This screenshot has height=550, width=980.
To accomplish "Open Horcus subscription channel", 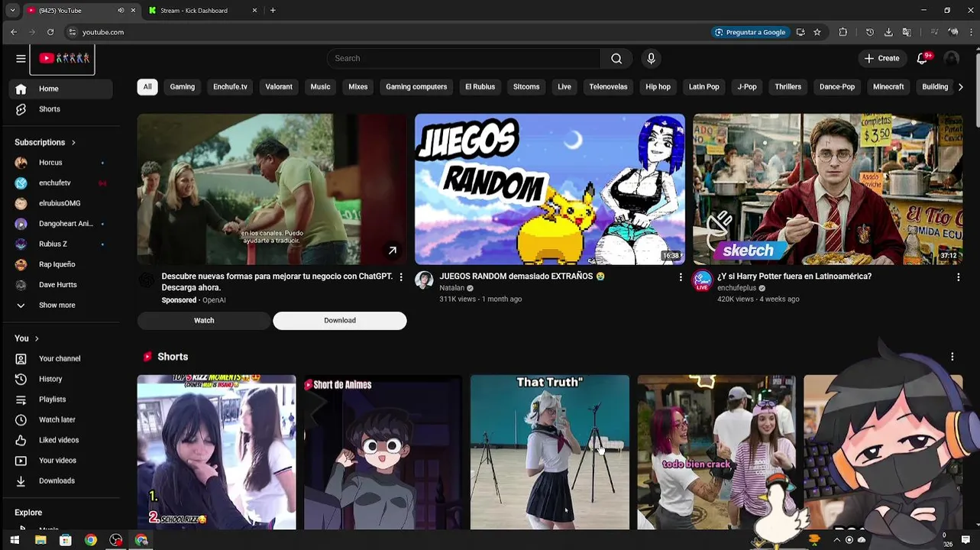I will pyautogui.click(x=61, y=163).
